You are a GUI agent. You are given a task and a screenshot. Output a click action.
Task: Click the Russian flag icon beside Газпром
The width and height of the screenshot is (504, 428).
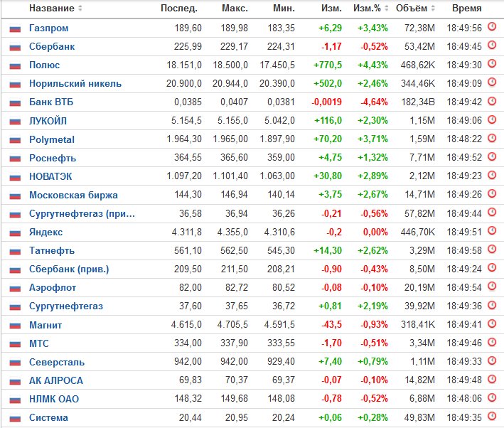pos(15,29)
